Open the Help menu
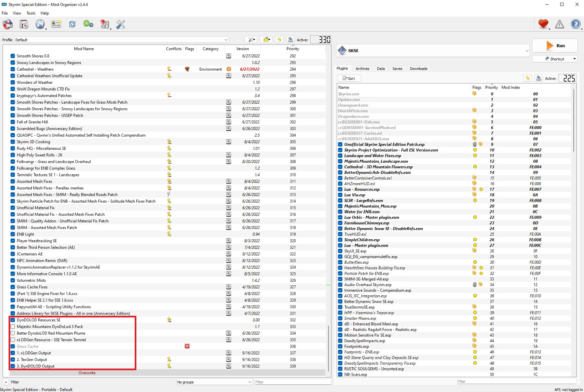 coord(45,13)
